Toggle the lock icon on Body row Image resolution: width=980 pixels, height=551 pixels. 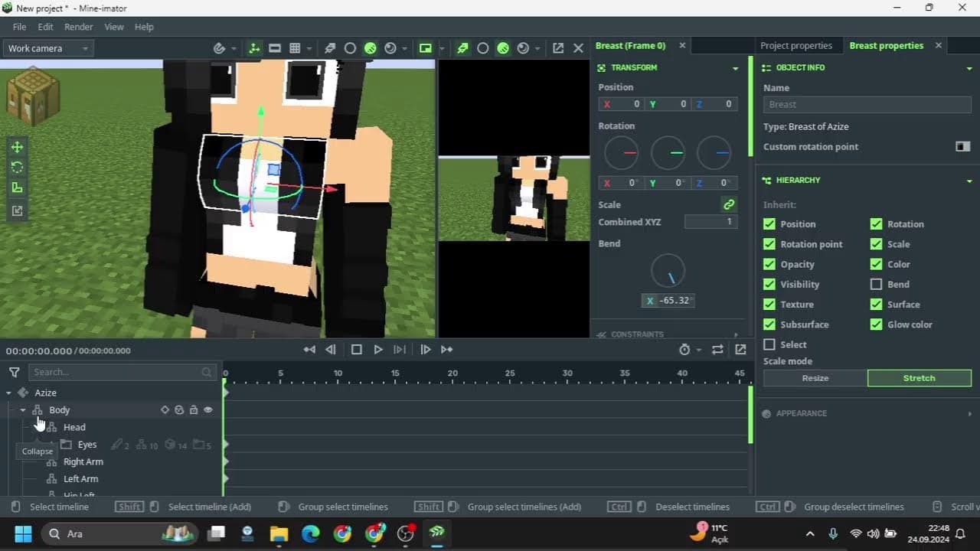(194, 410)
